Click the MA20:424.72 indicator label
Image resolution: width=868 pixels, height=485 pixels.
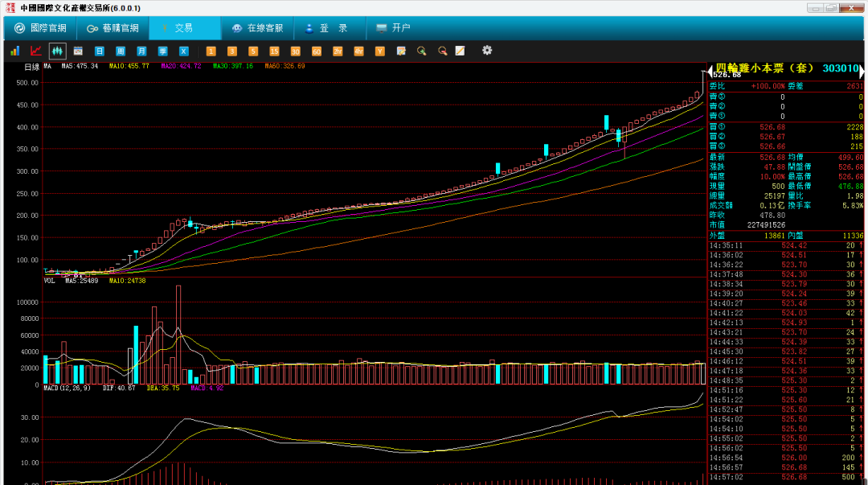click(181, 66)
